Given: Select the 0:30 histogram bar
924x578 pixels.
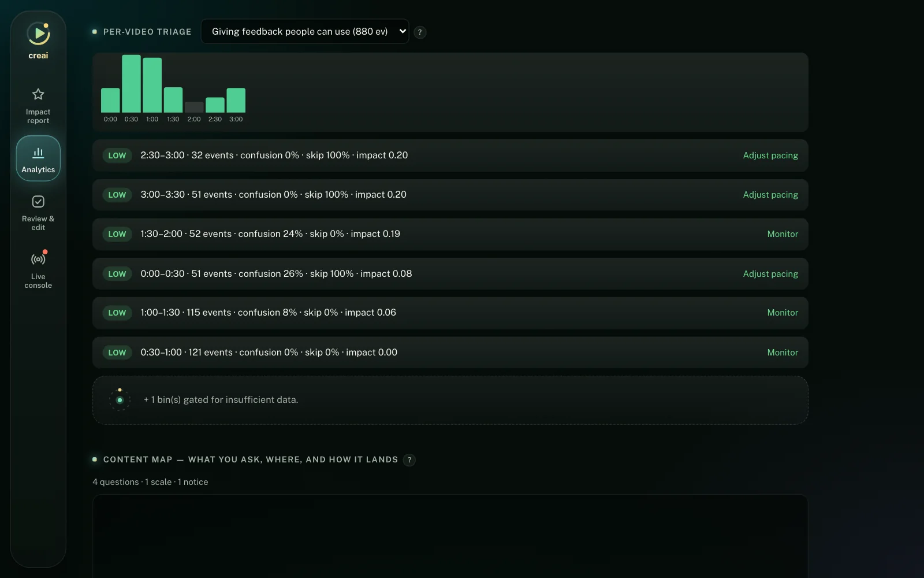Looking at the screenshot, I should (x=131, y=83).
